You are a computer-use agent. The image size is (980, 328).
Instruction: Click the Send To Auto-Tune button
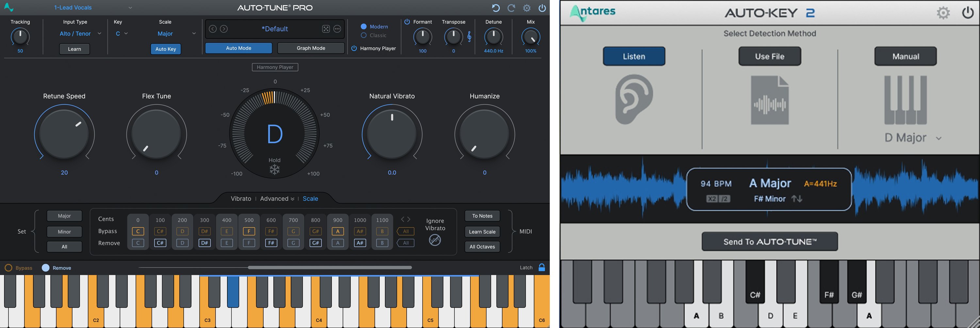[769, 241]
